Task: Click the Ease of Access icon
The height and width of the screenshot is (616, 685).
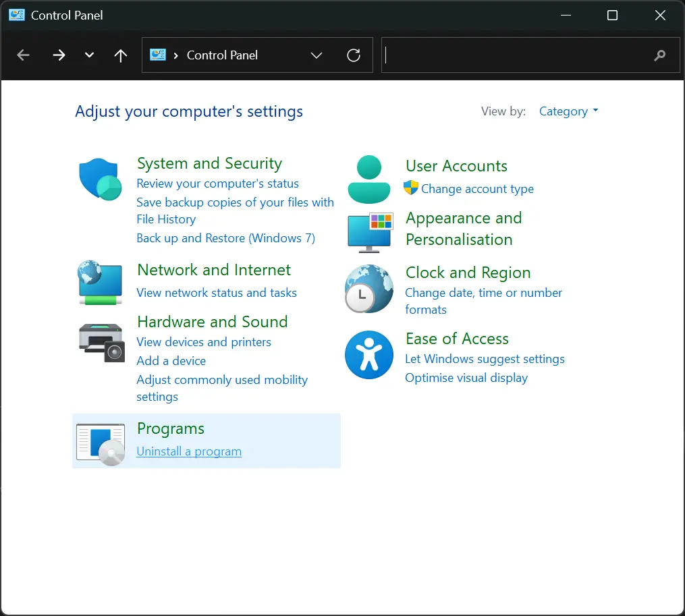Action: click(x=368, y=355)
